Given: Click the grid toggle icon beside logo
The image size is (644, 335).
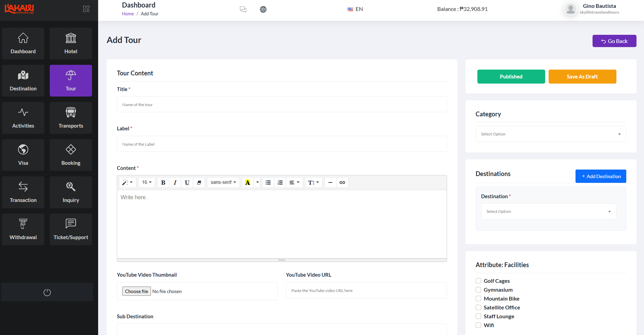Looking at the screenshot, I should click(x=86, y=9).
